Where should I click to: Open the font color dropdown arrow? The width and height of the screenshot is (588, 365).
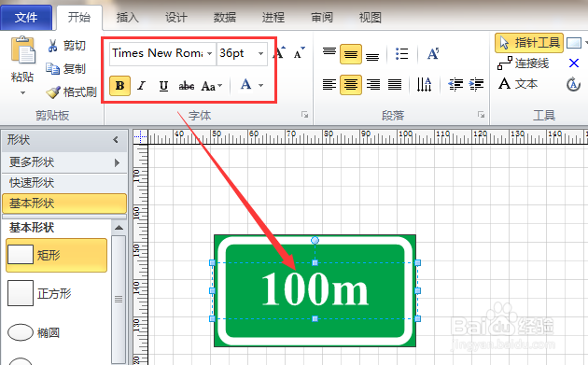(x=261, y=85)
